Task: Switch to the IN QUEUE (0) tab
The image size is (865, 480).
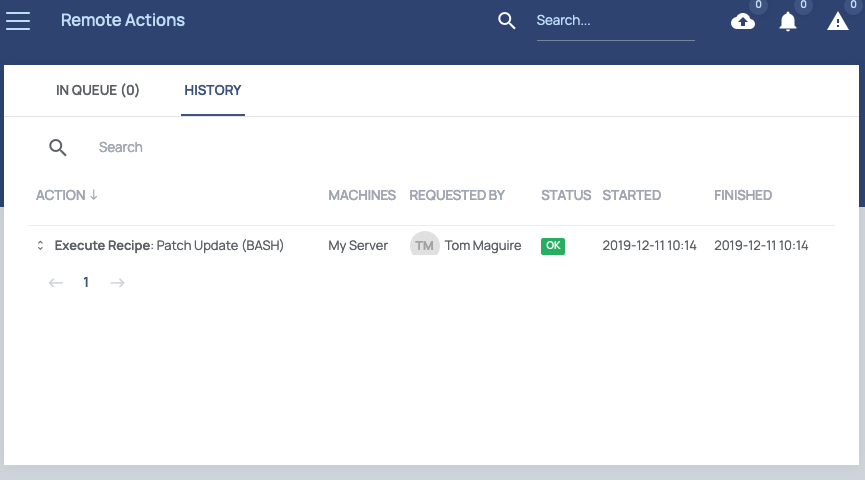Action: pos(98,90)
